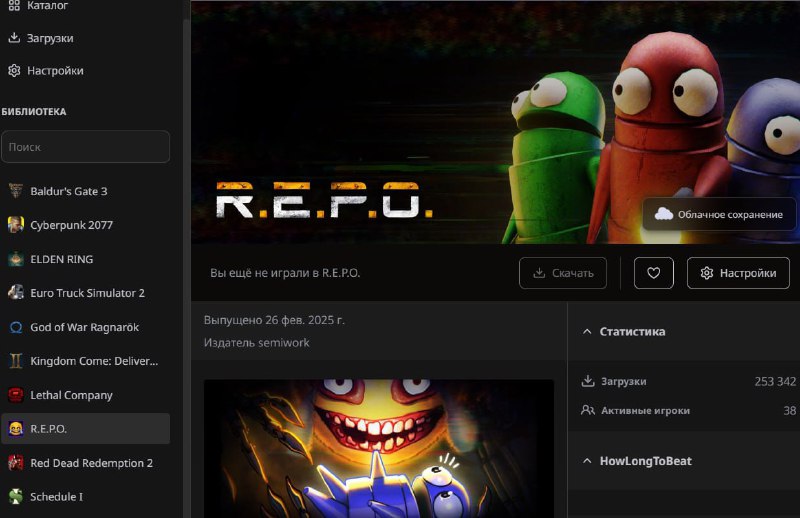Collapse the HowLongToBeat section
Screen dimensions: 800x518
click(587, 461)
